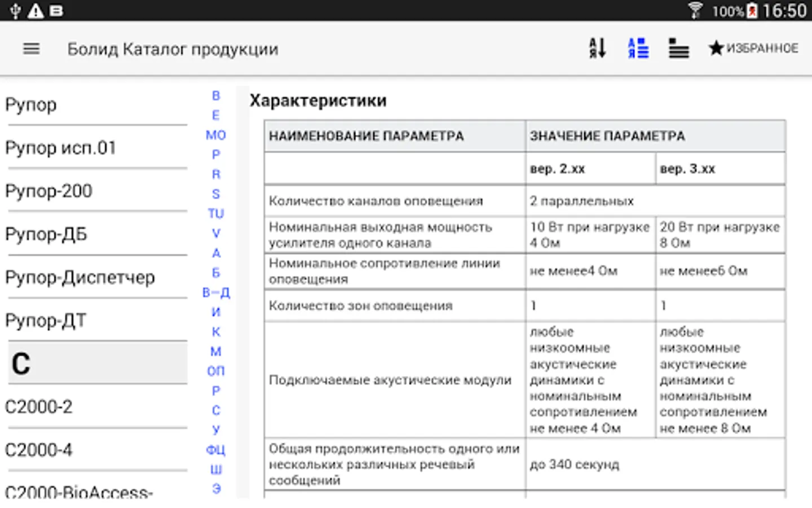Jump to index letter У
The image size is (812, 508).
216,430
